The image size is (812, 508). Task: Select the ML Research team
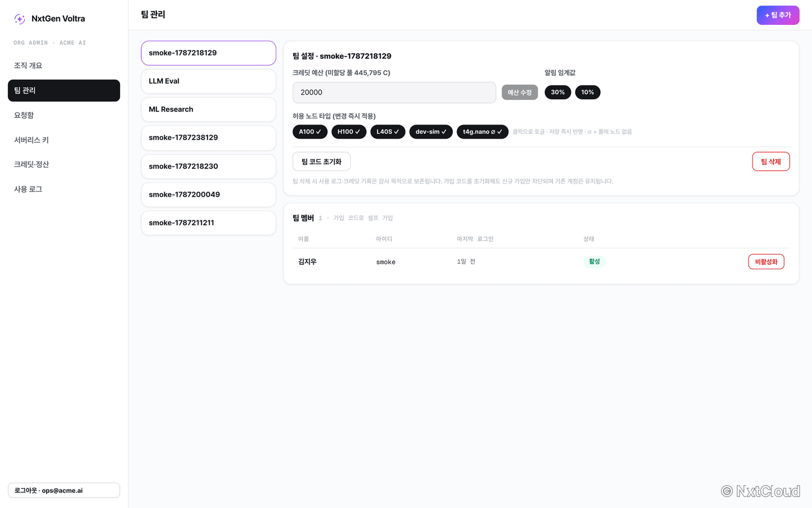(x=209, y=110)
